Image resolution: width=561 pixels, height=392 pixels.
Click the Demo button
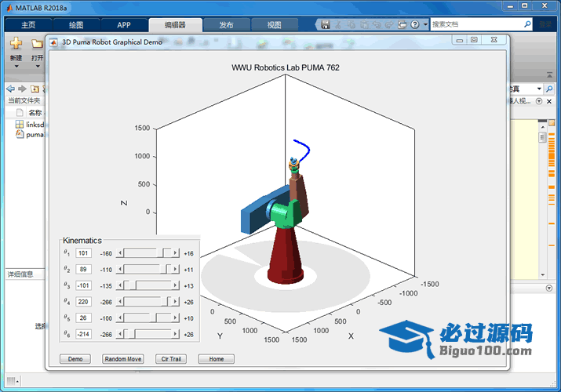coord(75,359)
